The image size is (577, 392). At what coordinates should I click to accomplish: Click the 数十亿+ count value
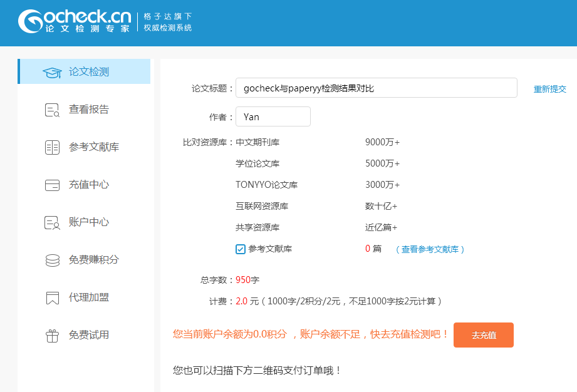click(x=381, y=206)
